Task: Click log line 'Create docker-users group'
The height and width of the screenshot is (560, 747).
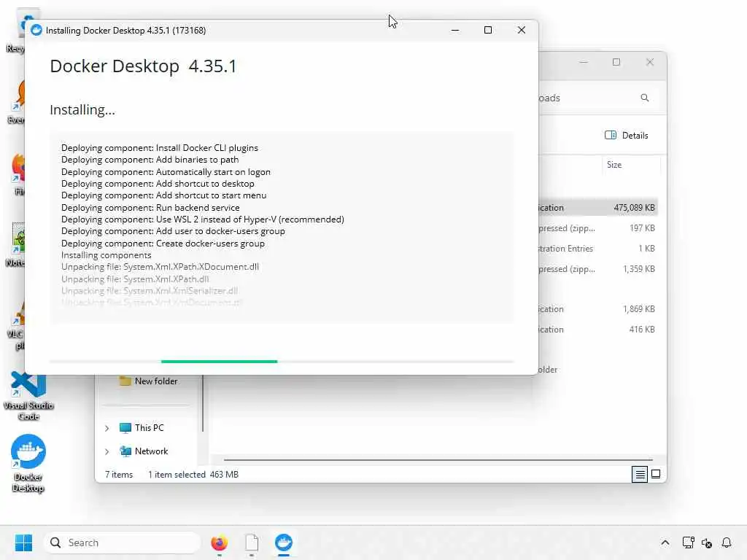Action: (x=163, y=244)
